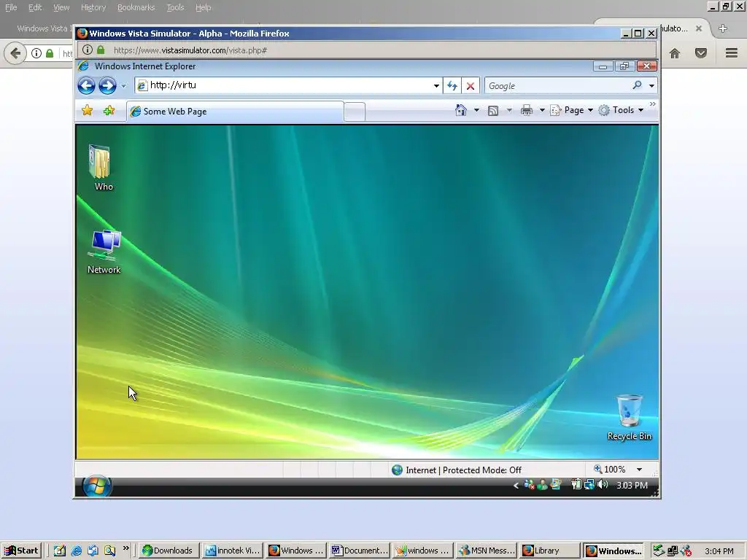Click the Internet Explorer Forward arrow
This screenshot has height=560, width=747.
[x=107, y=86]
